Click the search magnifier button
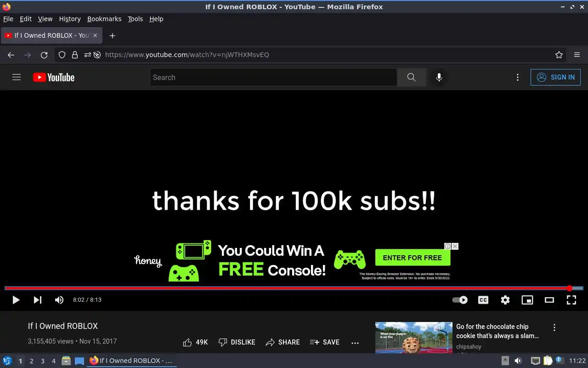Screen dimensions: 588x368 (412, 77)
